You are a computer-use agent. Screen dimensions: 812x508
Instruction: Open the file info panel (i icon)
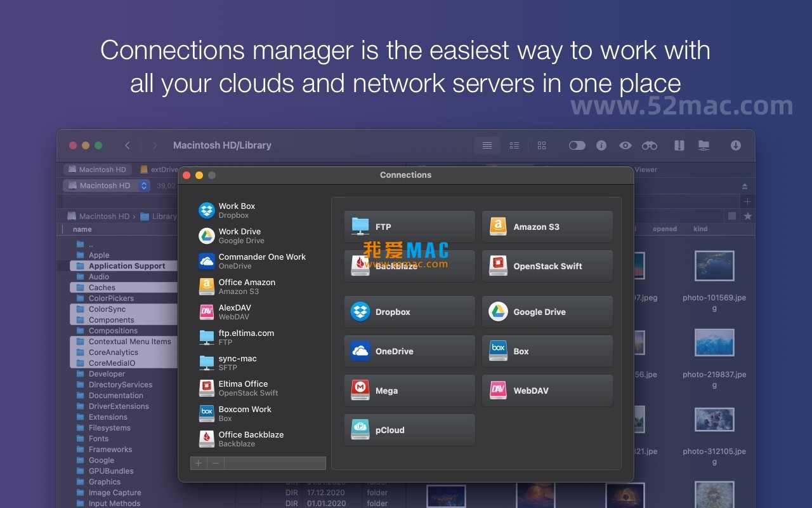point(601,145)
